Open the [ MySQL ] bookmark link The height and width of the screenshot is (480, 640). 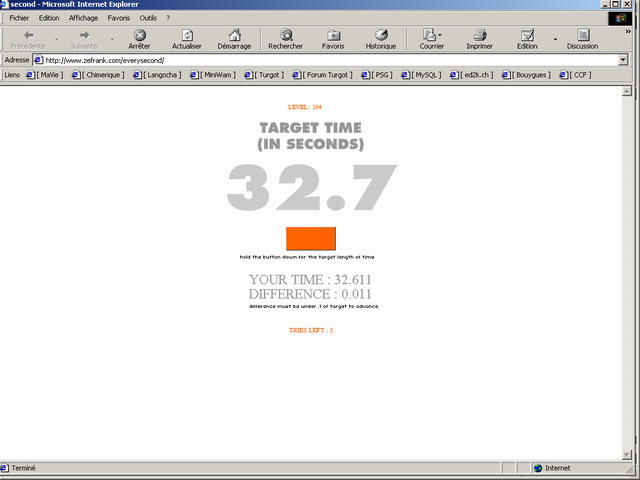tap(426, 75)
